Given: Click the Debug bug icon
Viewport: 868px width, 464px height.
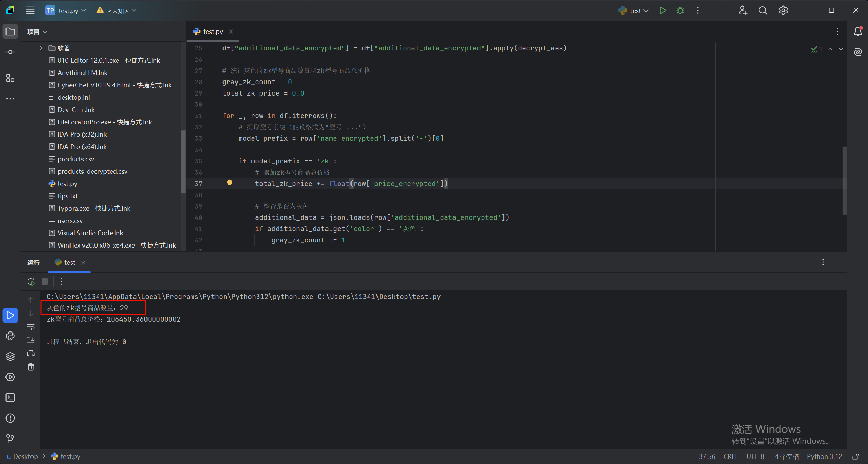Looking at the screenshot, I should pyautogui.click(x=680, y=10).
